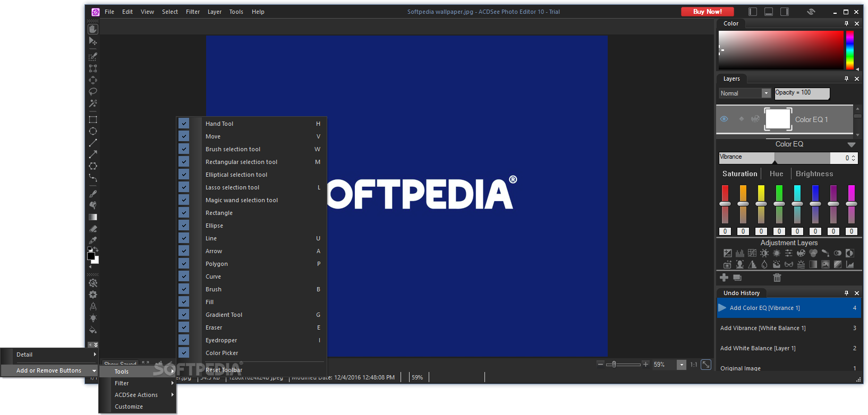This screenshot has height=415, width=868.
Task: Click the 1:1 actual size button
Action: 694,365
